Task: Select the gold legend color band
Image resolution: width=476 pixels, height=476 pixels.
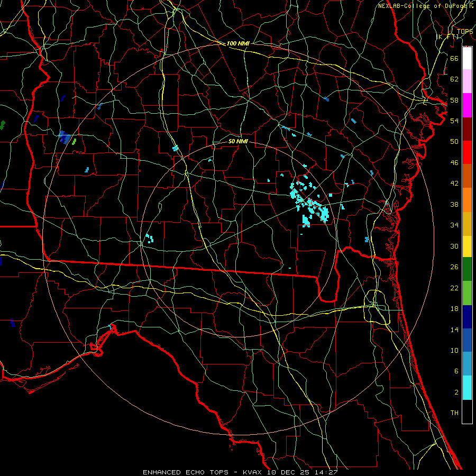Action: point(467,224)
